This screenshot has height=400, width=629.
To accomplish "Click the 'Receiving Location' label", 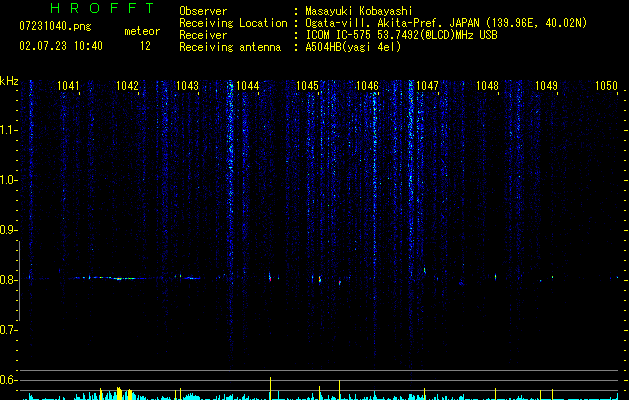I will [233, 23].
